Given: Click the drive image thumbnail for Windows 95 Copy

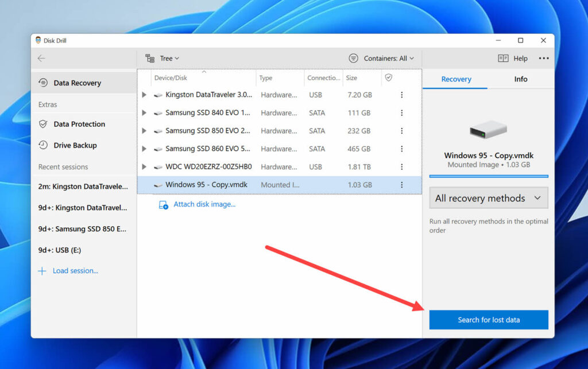Looking at the screenshot, I should click(488, 131).
